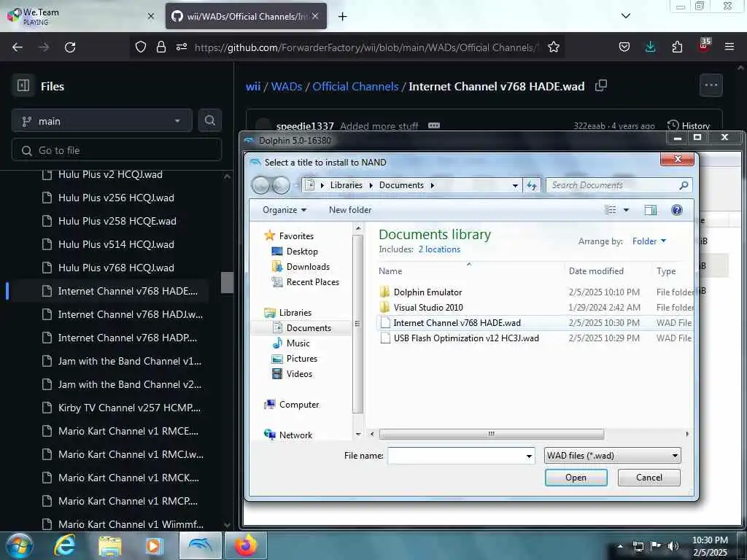Screen dimensions: 747x560
Task: Select Desktop under Favorites
Action: [x=295, y=252]
